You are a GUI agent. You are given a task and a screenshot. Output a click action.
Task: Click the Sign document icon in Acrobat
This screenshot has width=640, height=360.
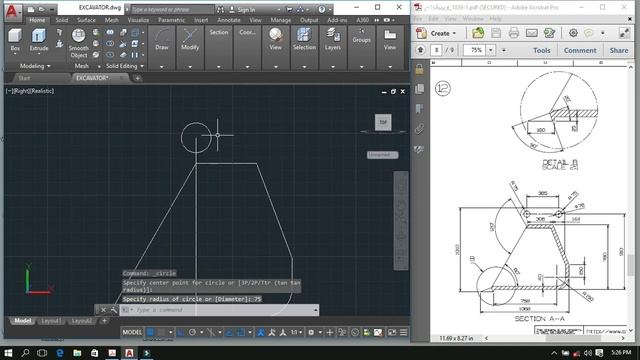pos(549,33)
